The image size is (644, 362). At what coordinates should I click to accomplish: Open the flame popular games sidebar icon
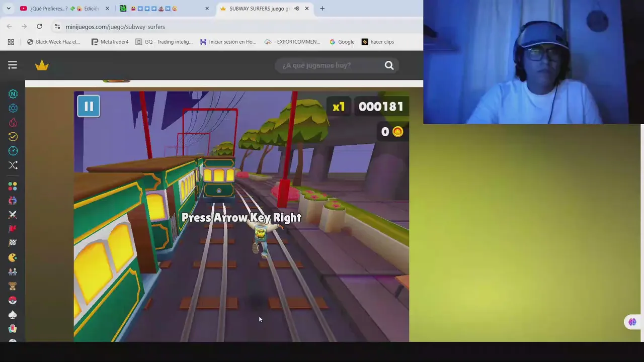[13, 123]
